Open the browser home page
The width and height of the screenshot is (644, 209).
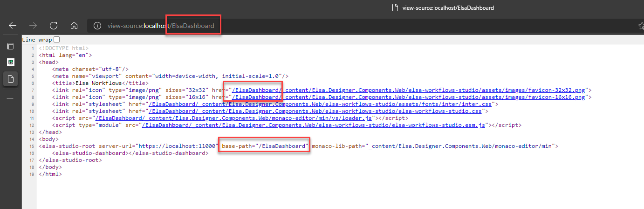click(x=74, y=26)
